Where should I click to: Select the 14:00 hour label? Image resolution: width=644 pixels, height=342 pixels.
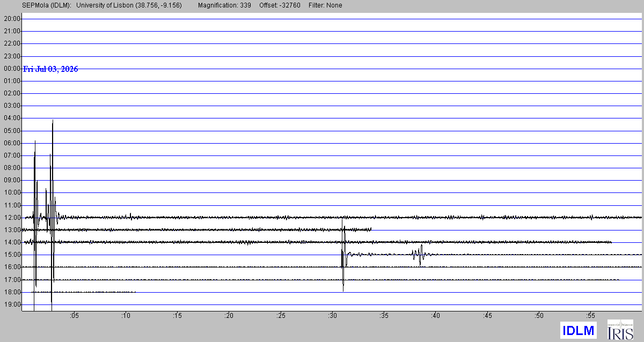(12, 242)
